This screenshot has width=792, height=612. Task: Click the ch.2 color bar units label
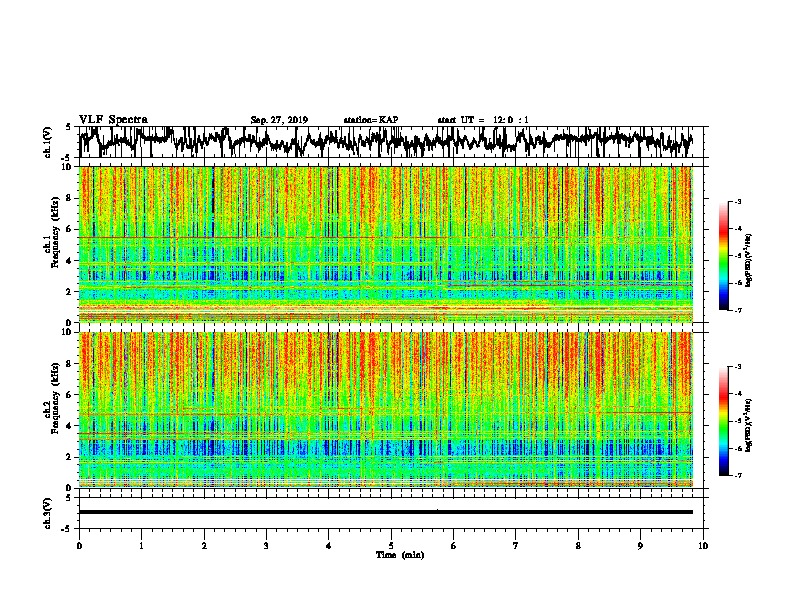click(x=749, y=425)
